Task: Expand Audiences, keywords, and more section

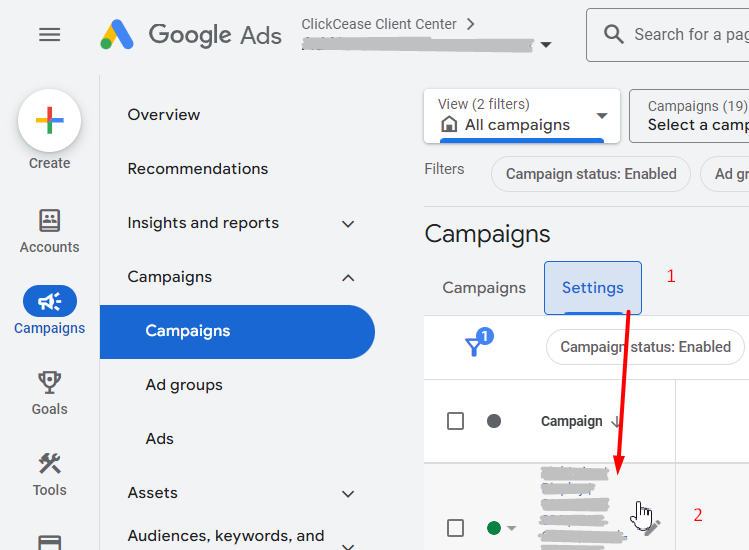Action: point(348,545)
